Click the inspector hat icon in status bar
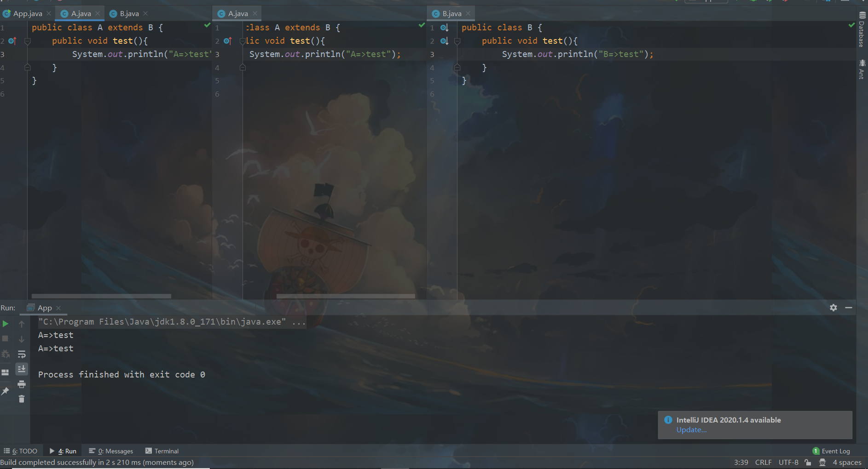868x469 pixels. [x=822, y=463]
